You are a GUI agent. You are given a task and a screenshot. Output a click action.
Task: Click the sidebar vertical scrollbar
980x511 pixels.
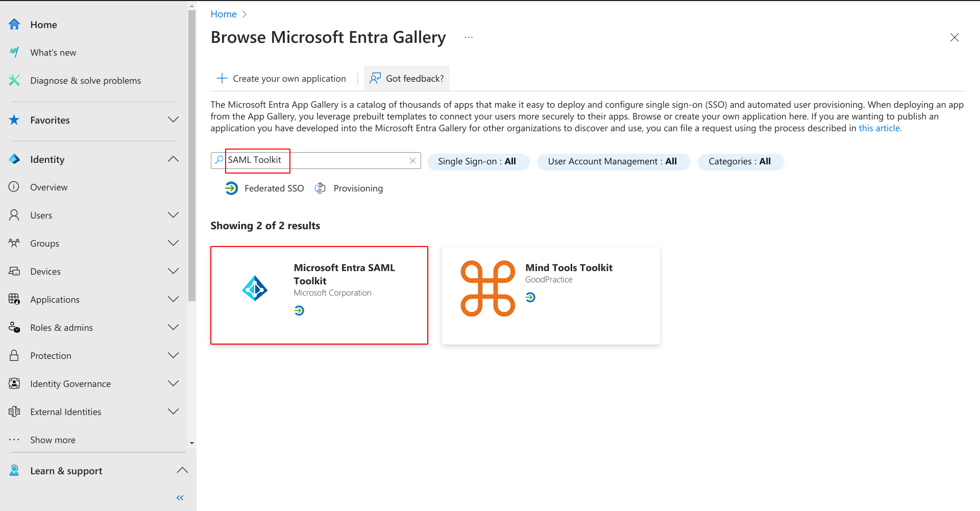click(x=192, y=156)
